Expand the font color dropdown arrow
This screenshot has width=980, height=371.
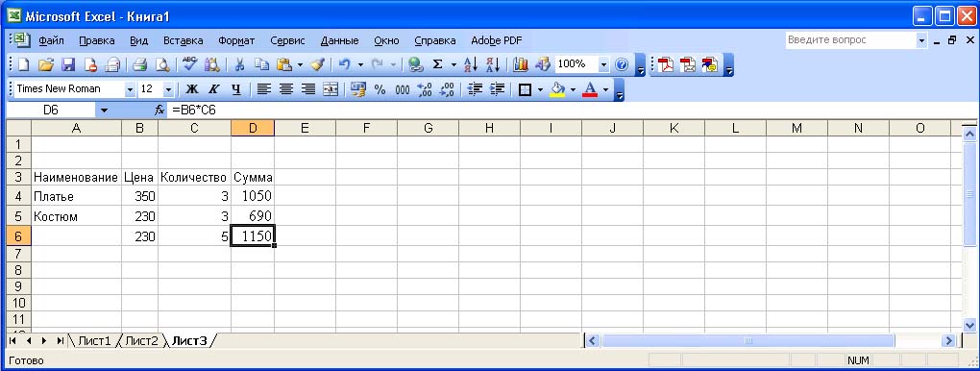pyautogui.click(x=605, y=89)
